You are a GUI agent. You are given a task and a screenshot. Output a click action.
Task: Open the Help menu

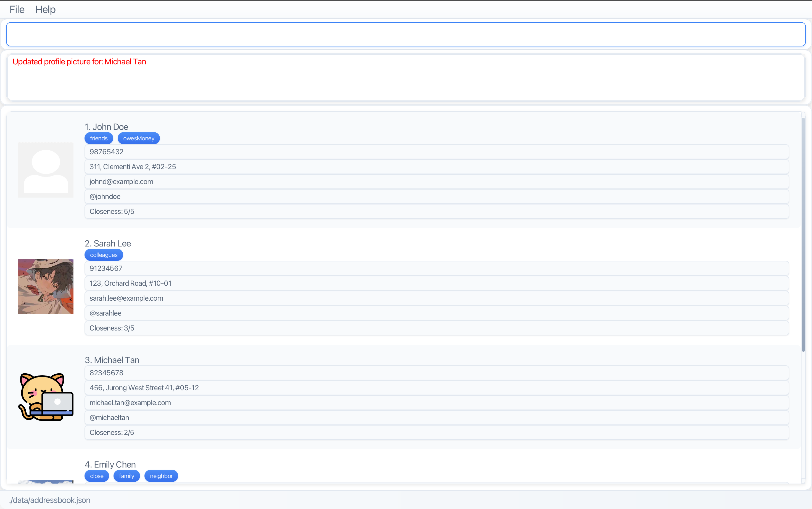click(x=45, y=9)
